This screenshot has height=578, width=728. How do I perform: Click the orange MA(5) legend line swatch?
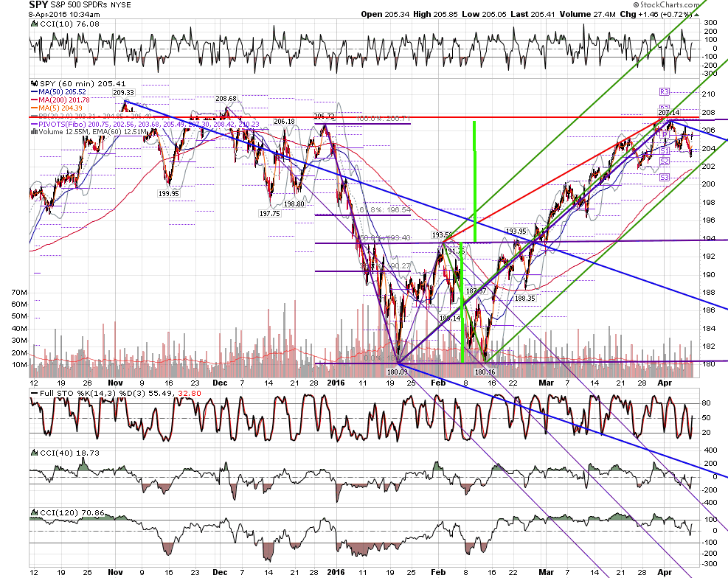[35, 108]
